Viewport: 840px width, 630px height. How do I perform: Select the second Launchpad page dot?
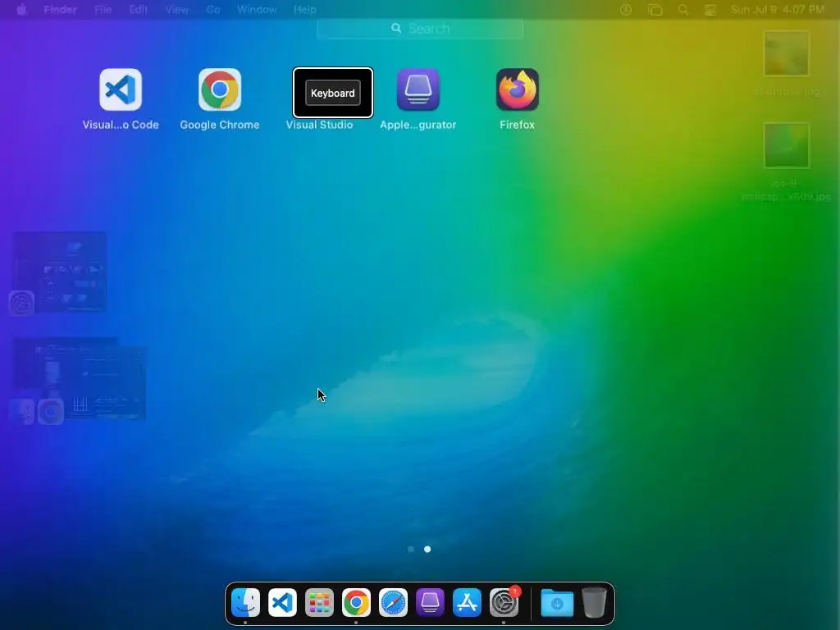coord(427,549)
